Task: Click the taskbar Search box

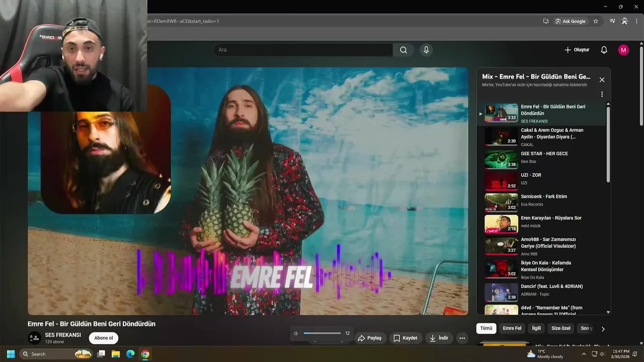Action: click(56, 354)
